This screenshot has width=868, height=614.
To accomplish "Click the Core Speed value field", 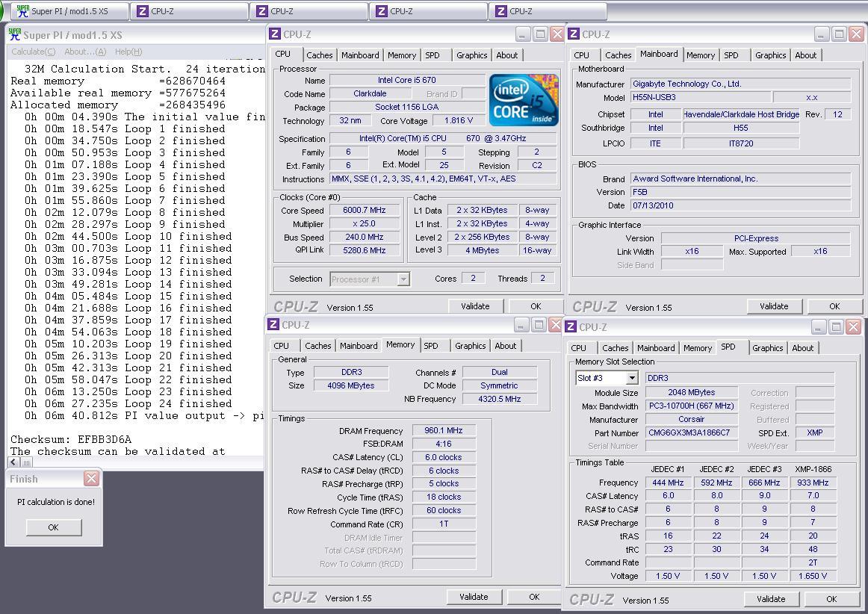I will tap(364, 211).
